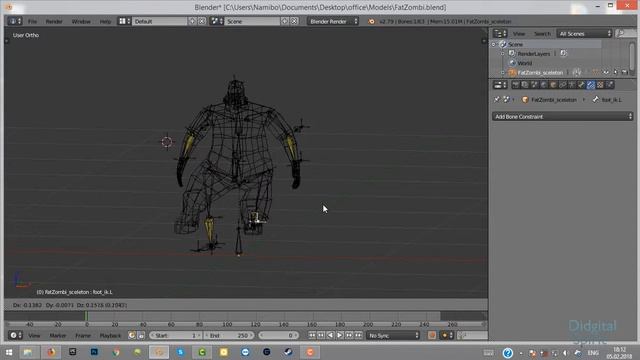This screenshot has width=640, height=360.
Task: Open the Bone properties tab
Action: tap(581, 85)
